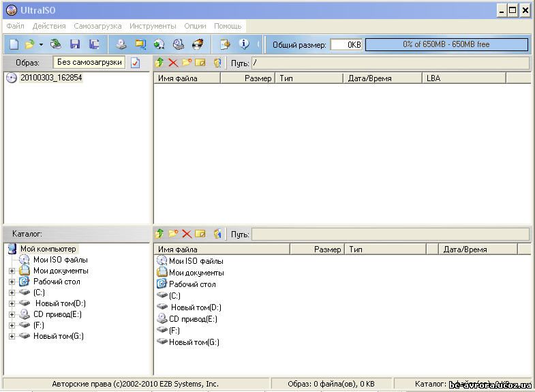Viewport: 535px width, 392px height.
Task: Expand the CD привод(E:) tree node
Action: (x=12, y=314)
